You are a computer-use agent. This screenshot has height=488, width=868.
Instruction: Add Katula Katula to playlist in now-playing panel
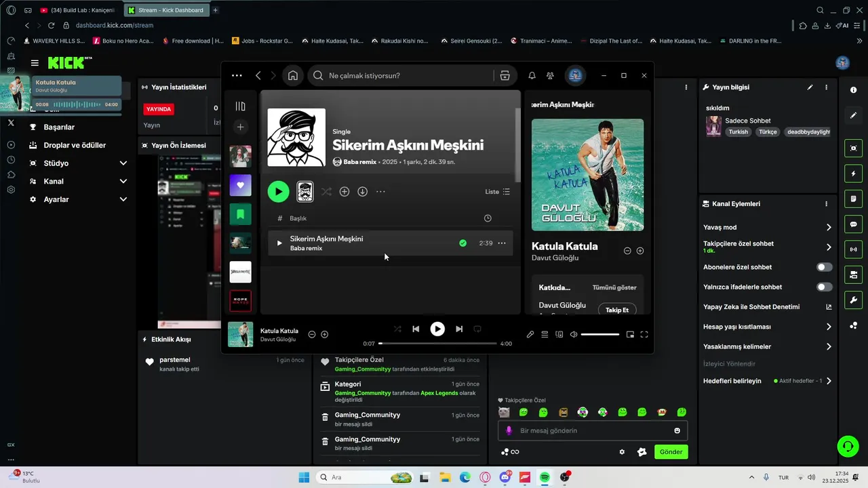[640, 251]
